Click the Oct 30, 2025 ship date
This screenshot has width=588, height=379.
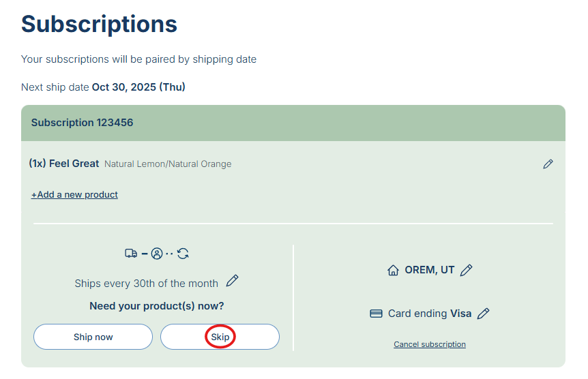pos(138,87)
